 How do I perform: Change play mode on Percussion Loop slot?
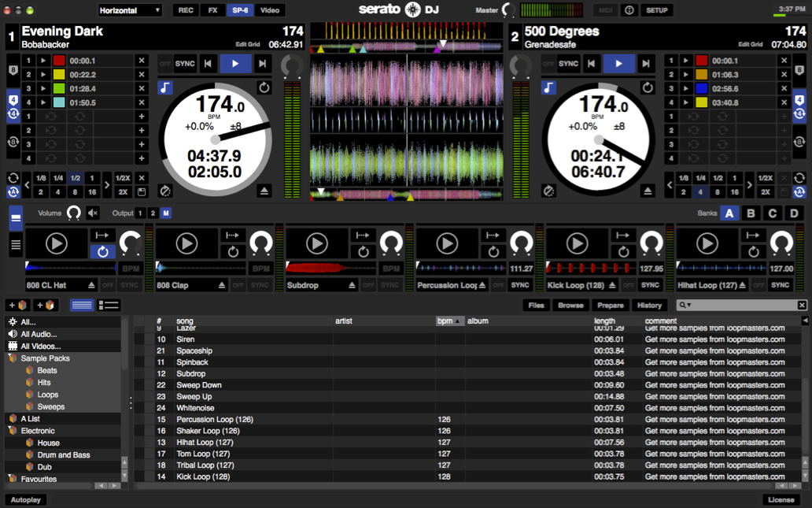tap(493, 235)
